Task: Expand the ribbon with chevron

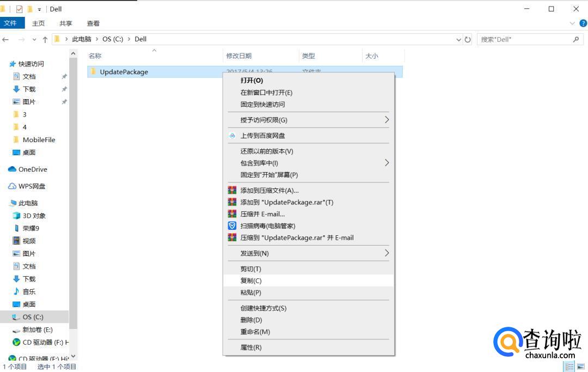Action: [x=572, y=23]
